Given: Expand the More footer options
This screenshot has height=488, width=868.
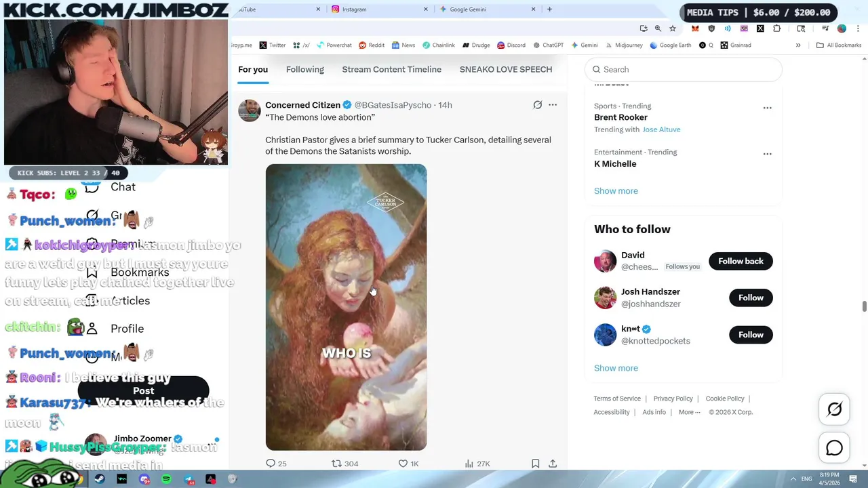Looking at the screenshot, I should click(x=689, y=412).
